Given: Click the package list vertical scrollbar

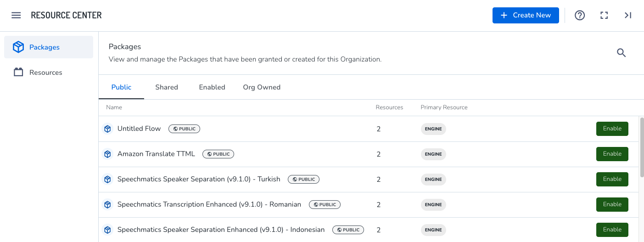Looking at the screenshot, I should 641,147.
